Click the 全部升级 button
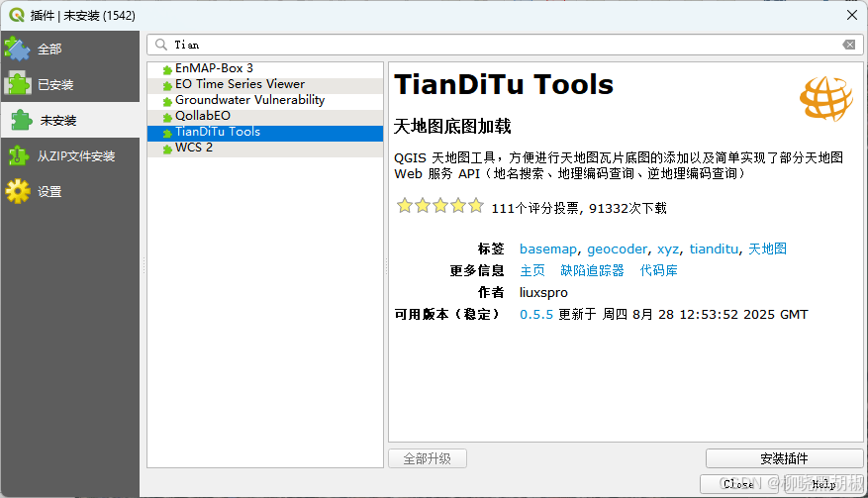This screenshot has height=498, width=868. tap(428, 458)
